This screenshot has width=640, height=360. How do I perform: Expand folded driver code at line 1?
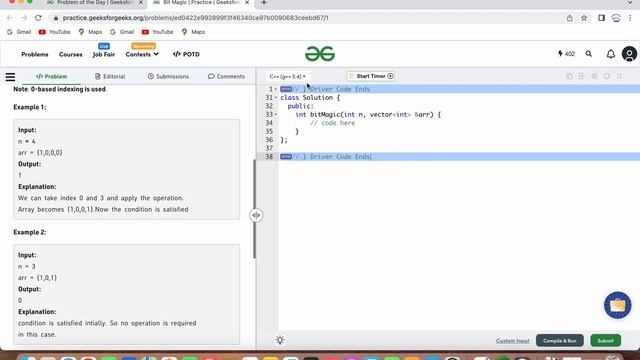[286, 89]
